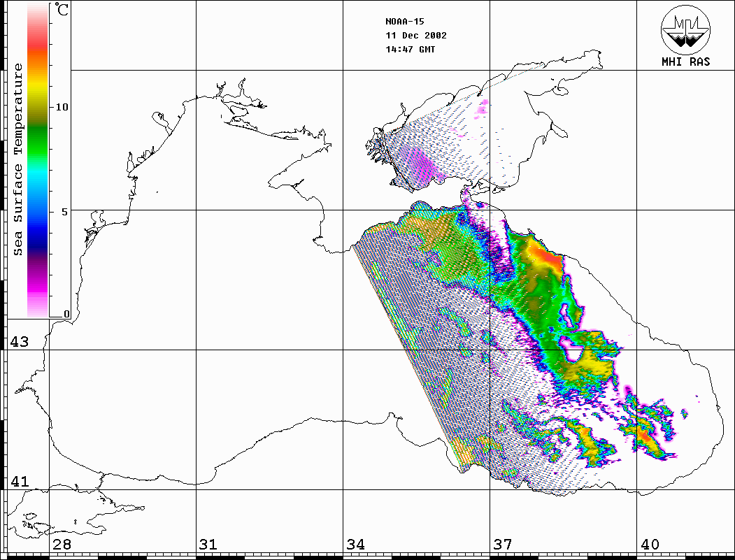
Task: Select the 'NOAA-15' satellite label
Action: click(404, 22)
